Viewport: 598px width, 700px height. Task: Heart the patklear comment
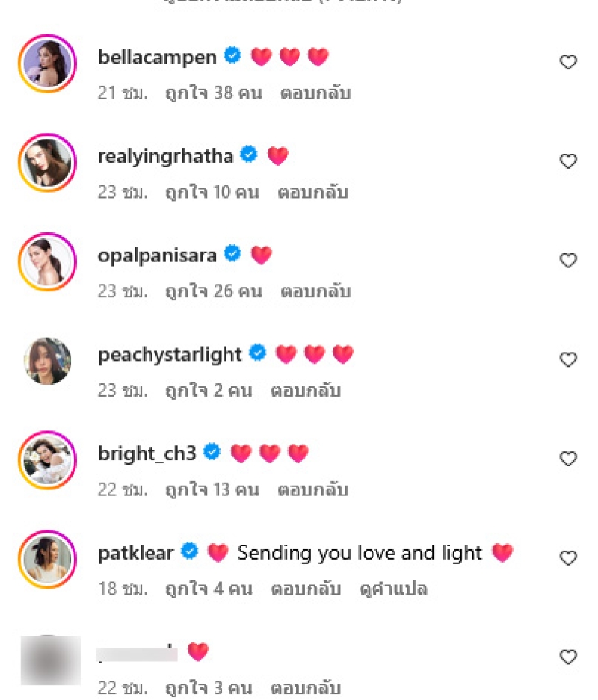coord(569,558)
